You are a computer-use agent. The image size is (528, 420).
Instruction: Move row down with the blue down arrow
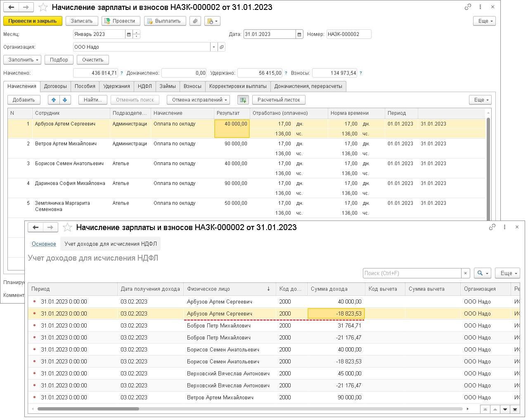(65, 100)
